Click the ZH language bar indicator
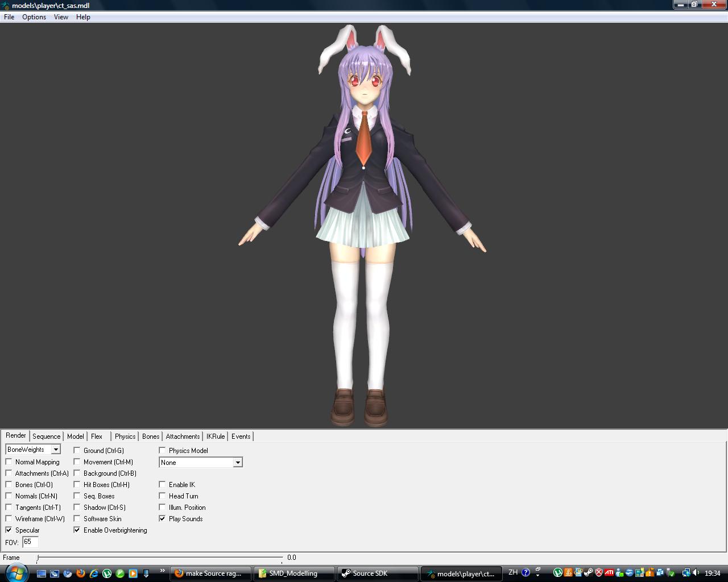Image resolution: width=728 pixels, height=582 pixels. (x=513, y=572)
